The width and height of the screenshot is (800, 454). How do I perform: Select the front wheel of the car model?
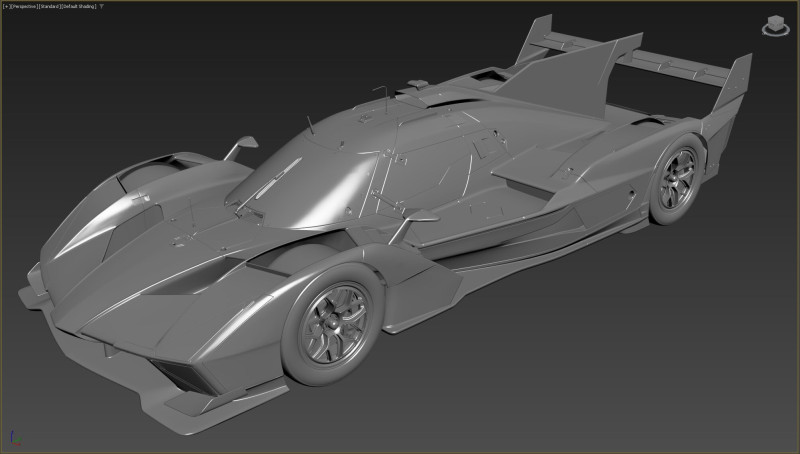coord(331,325)
